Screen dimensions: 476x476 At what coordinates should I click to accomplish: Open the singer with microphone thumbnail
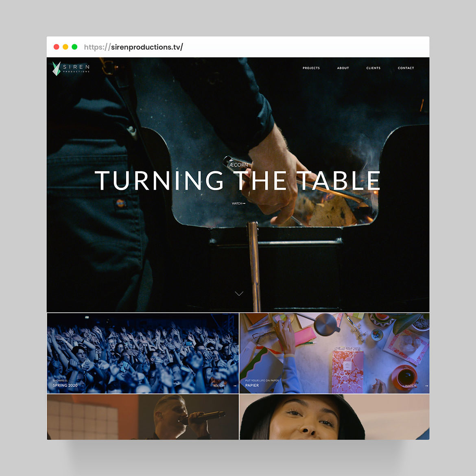pyautogui.click(x=142, y=417)
